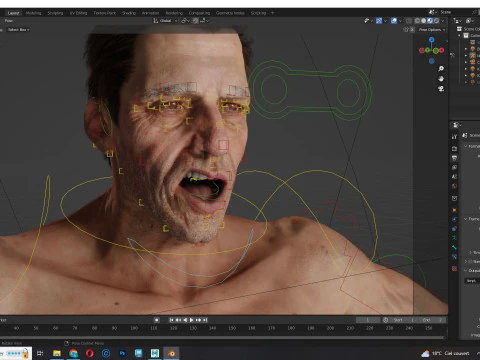Jump to next keyframe
Image resolution: width=480 pixels, height=360 pixels.
coord(198,320)
